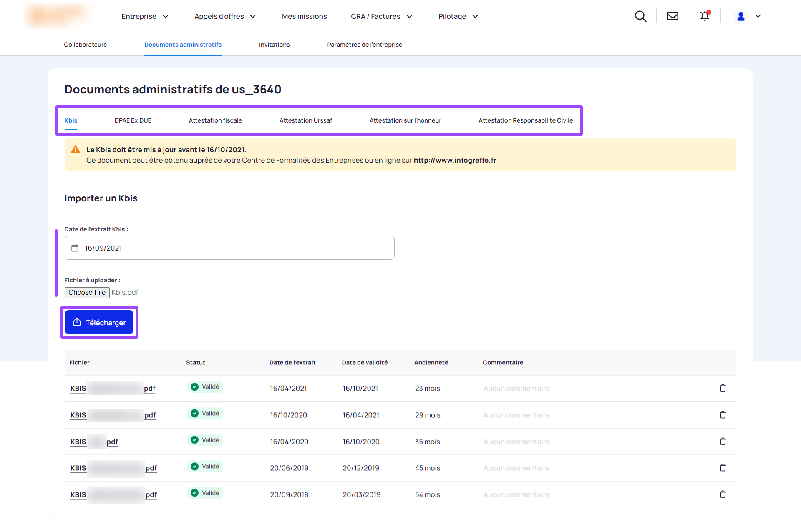Delete the Kbis dated 20/09/2018
This screenshot has width=801, height=532.
(723, 494)
